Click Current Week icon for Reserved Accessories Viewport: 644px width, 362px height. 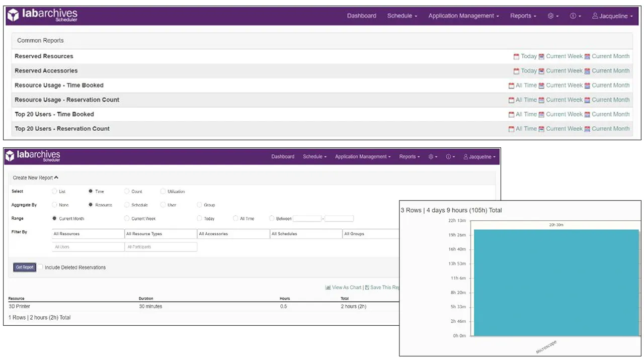(x=541, y=71)
